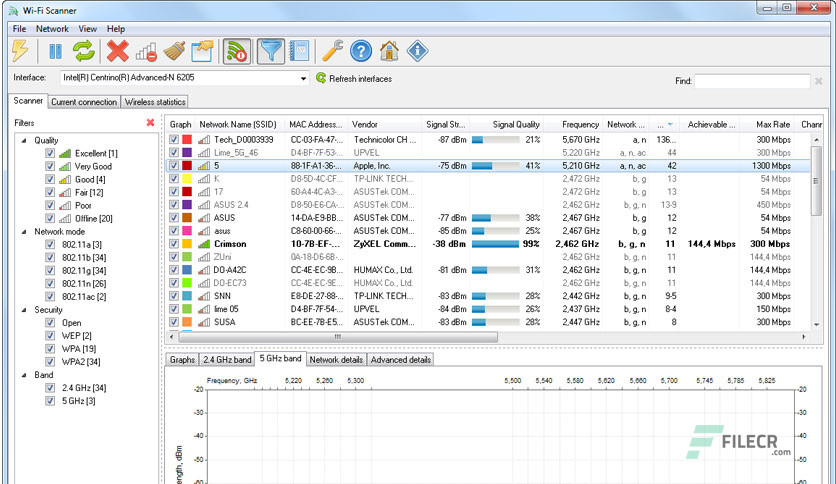836x484 pixels.
Task: Click the export arrow icon
Action: pyautogui.click(x=203, y=51)
